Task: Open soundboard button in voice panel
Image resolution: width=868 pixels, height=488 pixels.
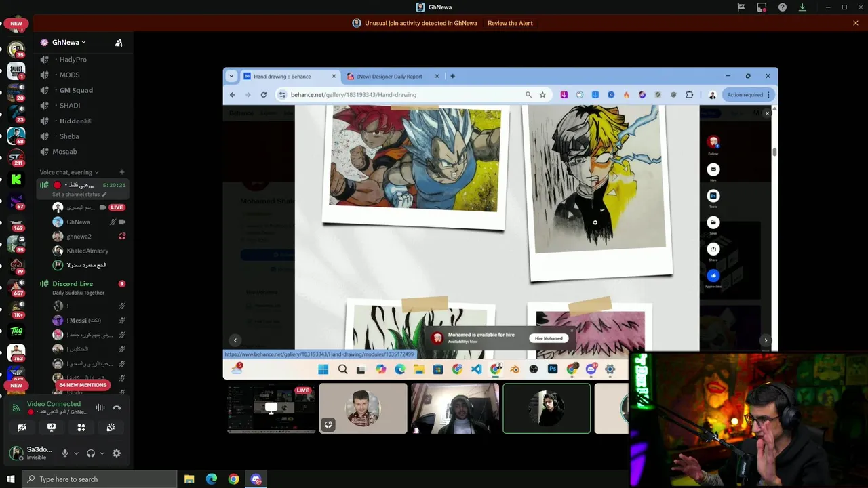Action: (111, 428)
